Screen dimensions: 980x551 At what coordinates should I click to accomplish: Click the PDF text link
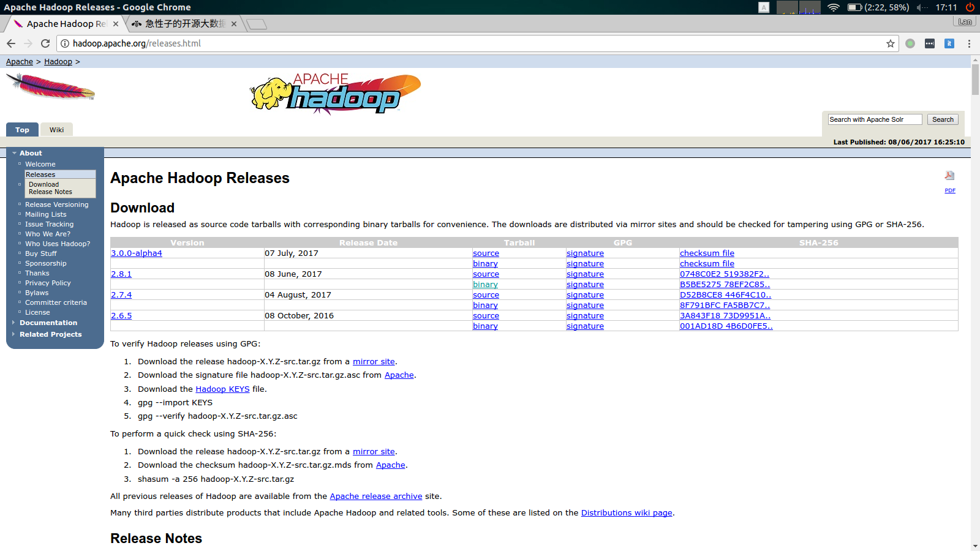pos(950,190)
